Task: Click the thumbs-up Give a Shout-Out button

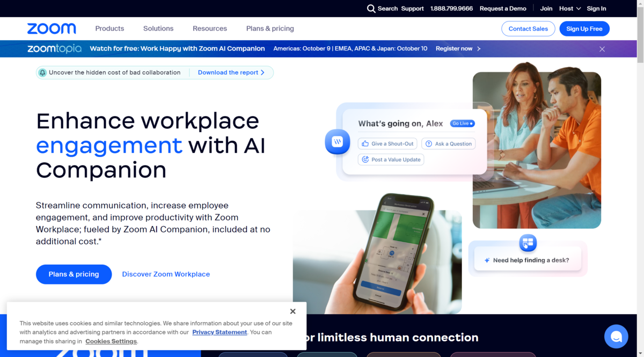Action: point(387,144)
